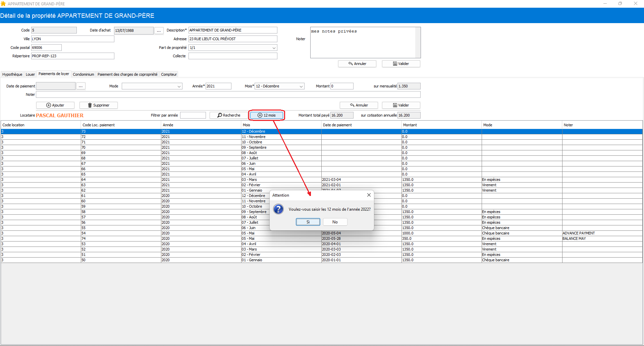The width and height of the screenshot is (644, 346).
Task: Expand the Mode dropdown
Action: coord(179,86)
